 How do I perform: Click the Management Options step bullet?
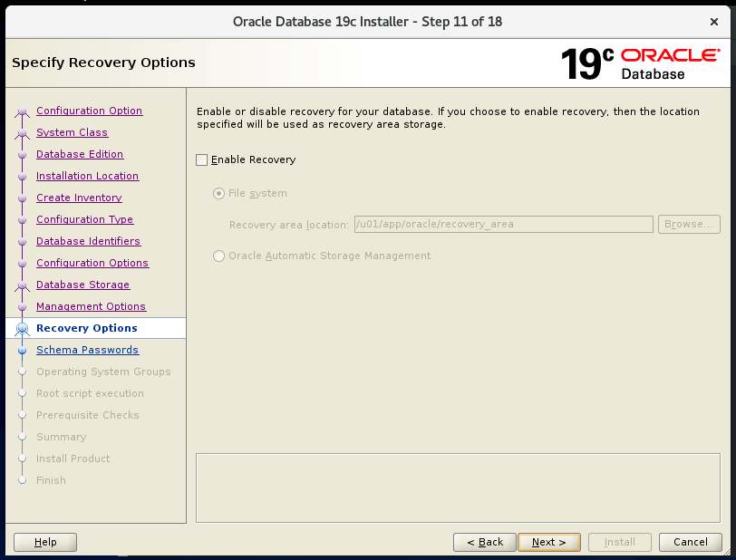point(22,307)
